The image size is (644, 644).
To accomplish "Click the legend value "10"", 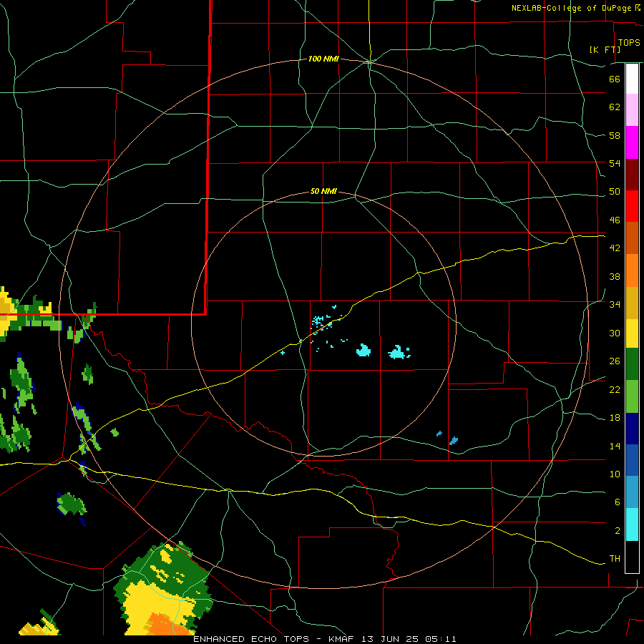I will (615, 474).
